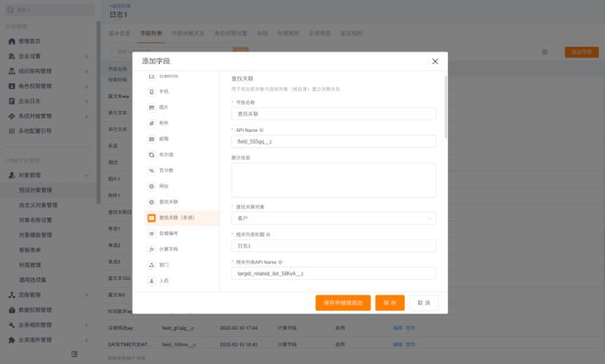Choose the 百分数 percent field type
Image resolution: width=605 pixels, height=364 pixels.
coord(165,170)
